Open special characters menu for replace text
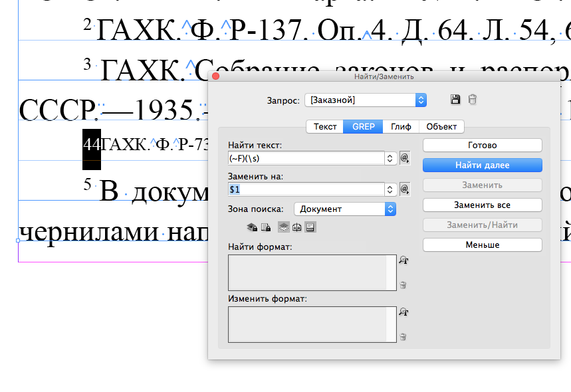The image size is (571, 392). 404,189
